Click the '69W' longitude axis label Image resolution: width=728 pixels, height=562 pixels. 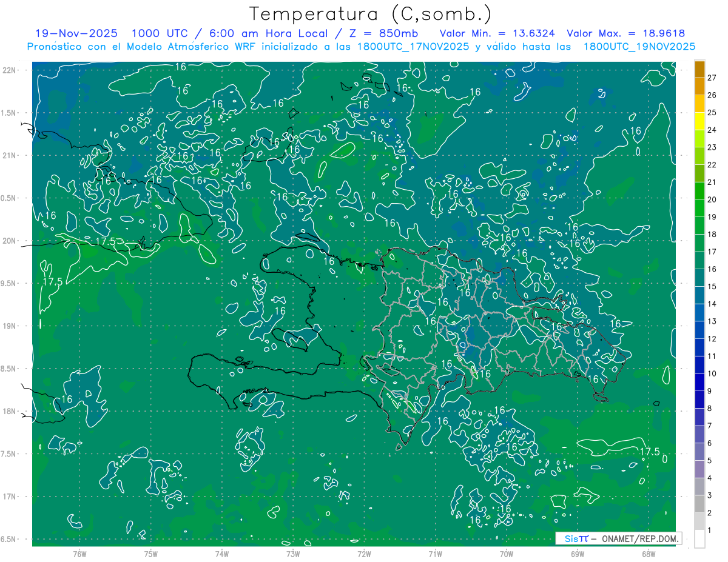[578, 554]
